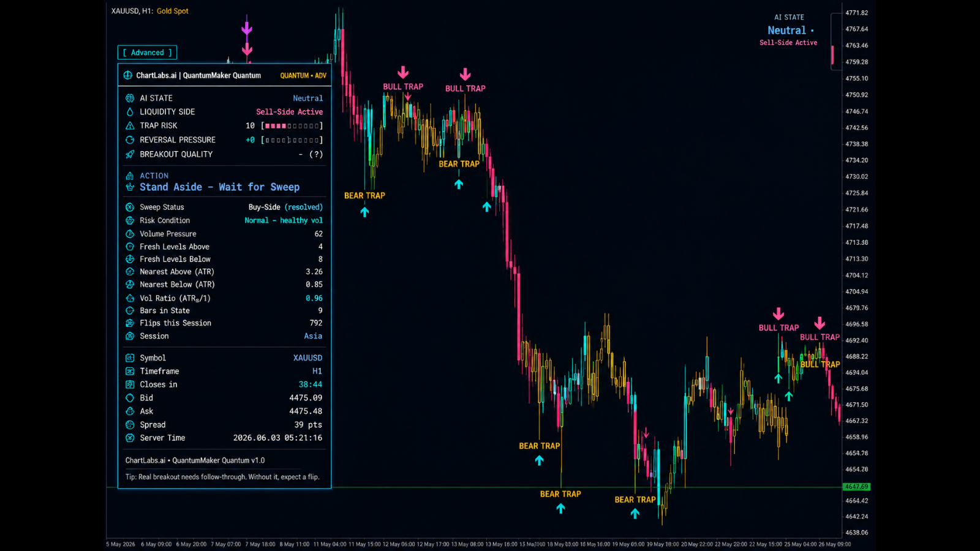Click the BREAKOUT QUALITY rocket icon

pos(130,154)
